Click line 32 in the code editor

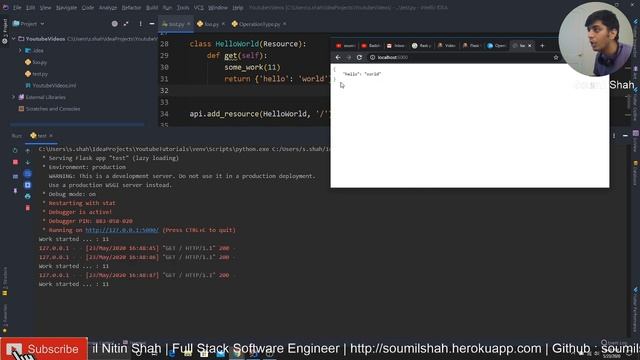tap(245, 91)
